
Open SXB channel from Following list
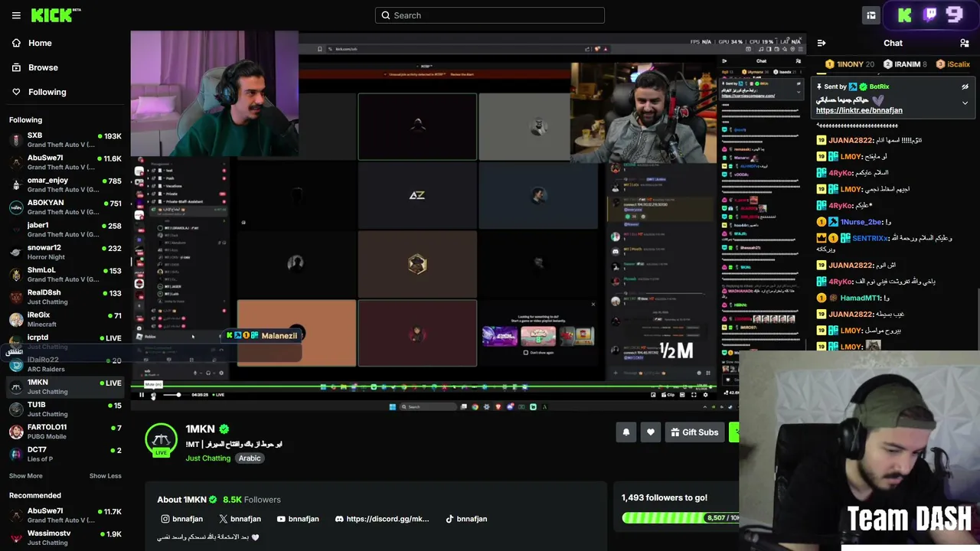click(x=65, y=140)
